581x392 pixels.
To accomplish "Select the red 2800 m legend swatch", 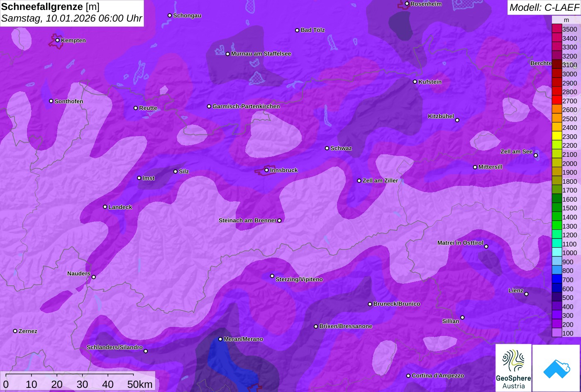I will (x=557, y=92).
